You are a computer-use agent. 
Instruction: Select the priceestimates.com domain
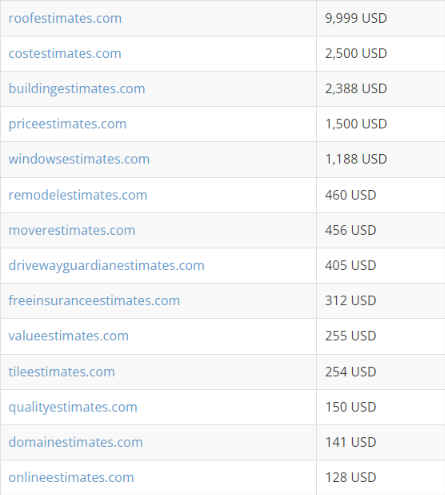[68, 124]
